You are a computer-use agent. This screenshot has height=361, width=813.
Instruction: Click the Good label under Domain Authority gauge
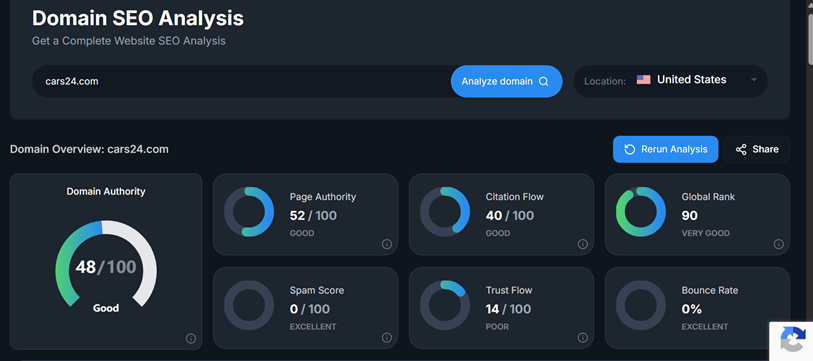[106, 308]
